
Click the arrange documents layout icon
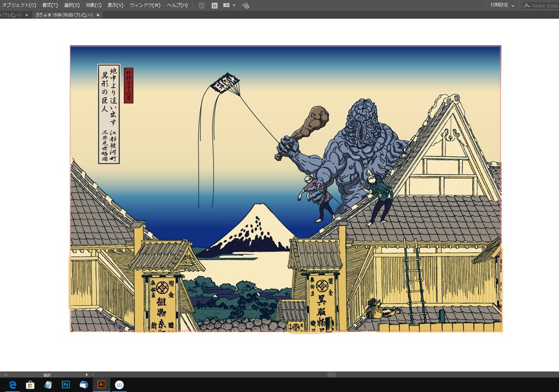pos(226,6)
